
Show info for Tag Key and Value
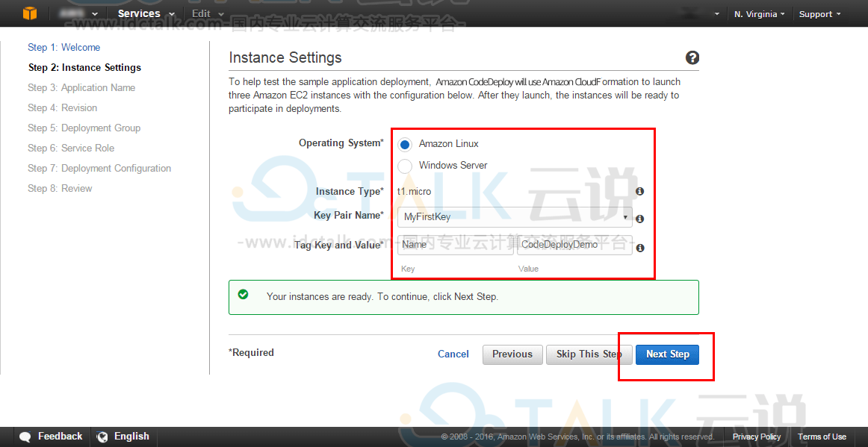(x=640, y=248)
